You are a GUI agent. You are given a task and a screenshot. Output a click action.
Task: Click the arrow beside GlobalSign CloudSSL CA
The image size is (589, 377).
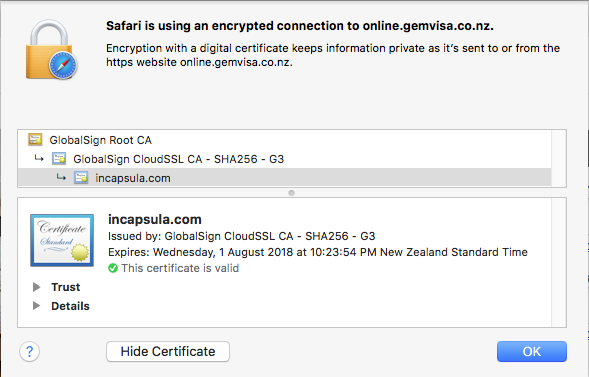pyautogui.click(x=39, y=159)
